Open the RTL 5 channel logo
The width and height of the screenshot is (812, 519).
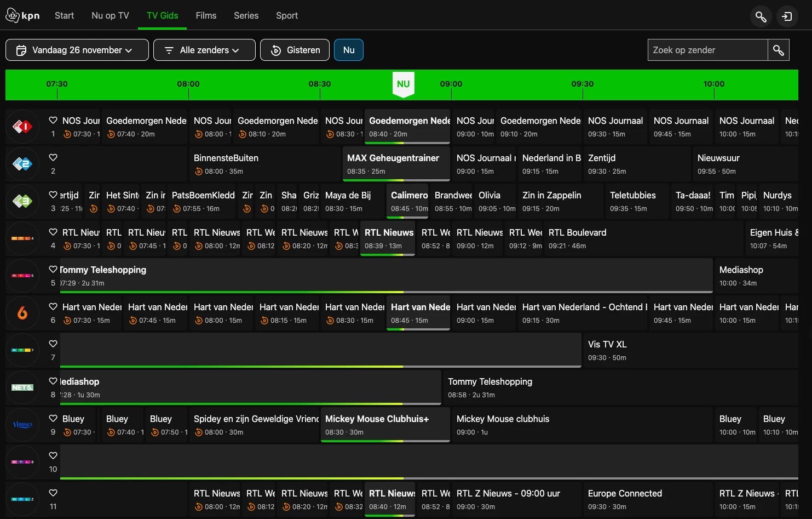(x=22, y=276)
